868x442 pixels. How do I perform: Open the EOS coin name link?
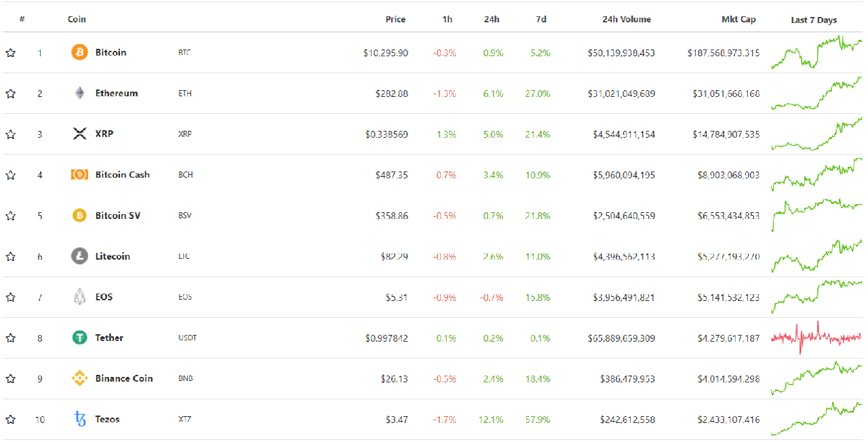point(104,297)
